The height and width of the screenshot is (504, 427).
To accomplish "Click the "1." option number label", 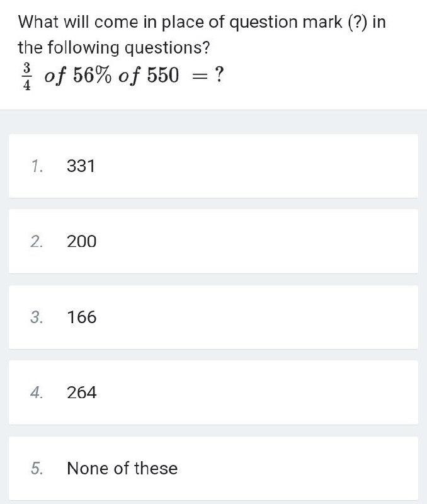I will [x=37, y=166].
